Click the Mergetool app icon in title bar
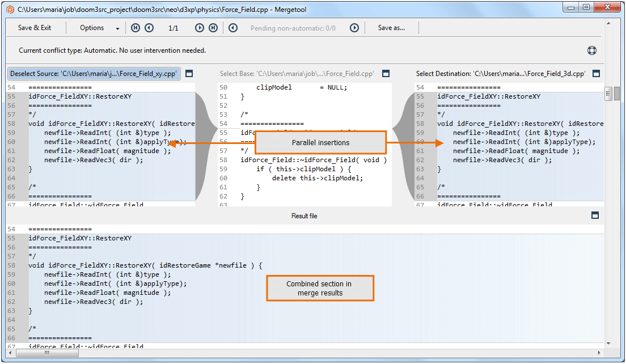 [10, 9]
